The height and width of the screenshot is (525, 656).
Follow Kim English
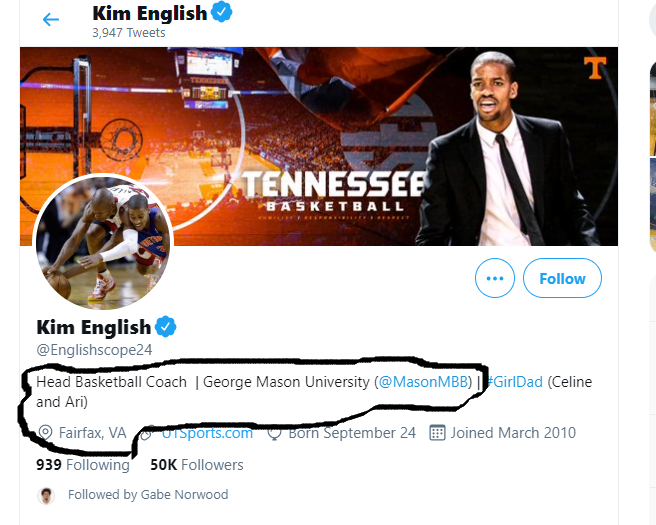[x=562, y=279]
